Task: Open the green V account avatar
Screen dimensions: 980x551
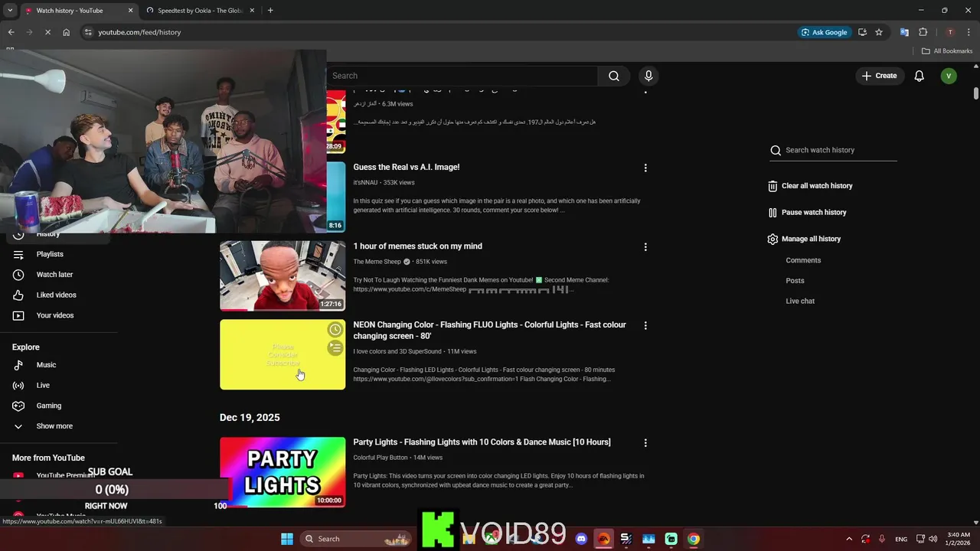Action: [x=949, y=76]
